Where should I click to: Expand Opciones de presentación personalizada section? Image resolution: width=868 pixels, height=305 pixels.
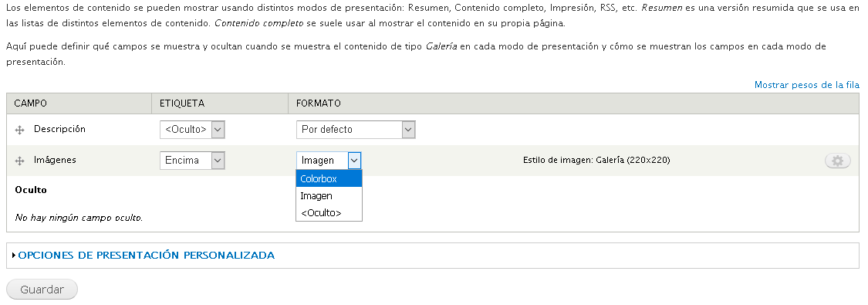(146, 255)
